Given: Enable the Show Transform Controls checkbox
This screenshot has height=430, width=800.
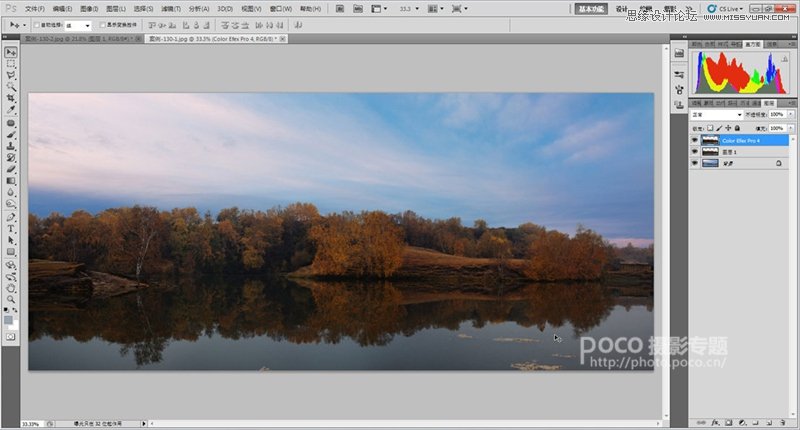Looking at the screenshot, I should [x=103, y=25].
